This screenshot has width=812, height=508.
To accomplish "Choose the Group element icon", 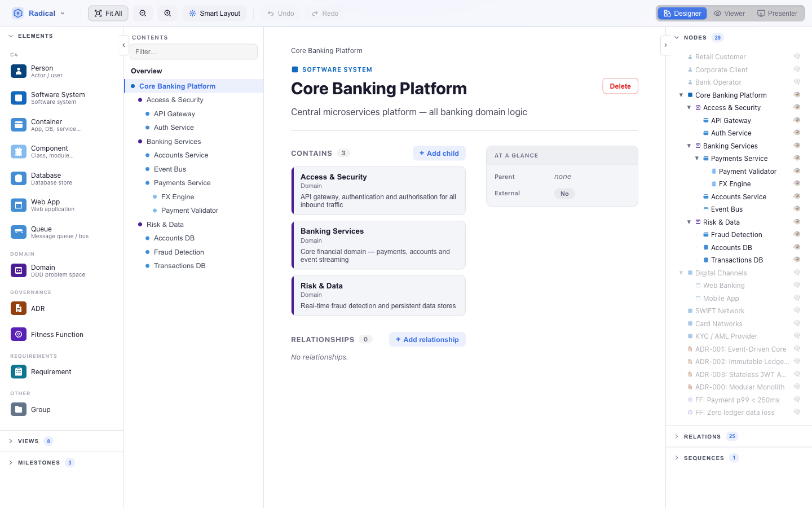I will [x=19, y=409].
